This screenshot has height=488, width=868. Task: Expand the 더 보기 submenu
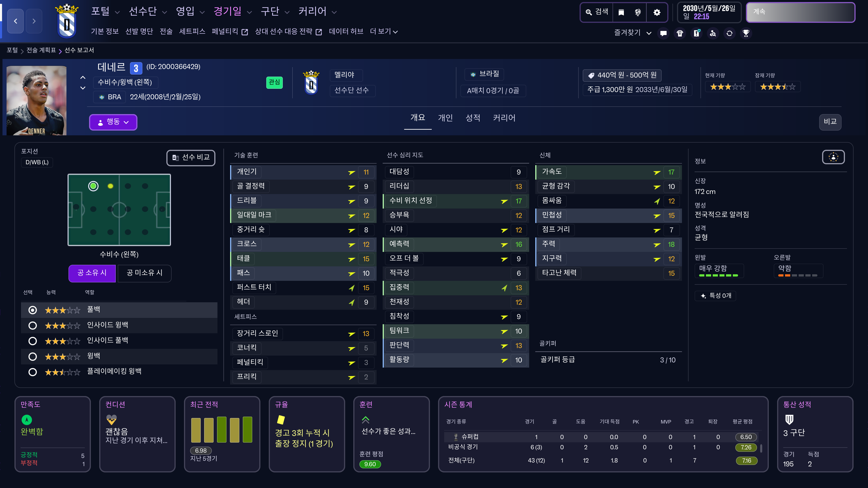tap(383, 32)
